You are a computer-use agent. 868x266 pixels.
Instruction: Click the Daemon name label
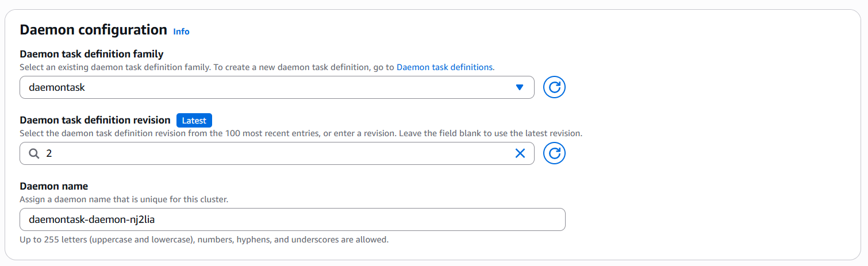pos(53,186)
